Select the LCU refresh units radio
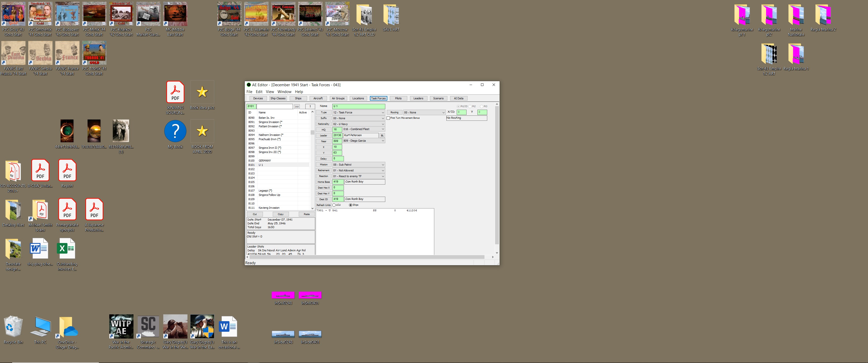The image size is (868, 363). (334, 205)
